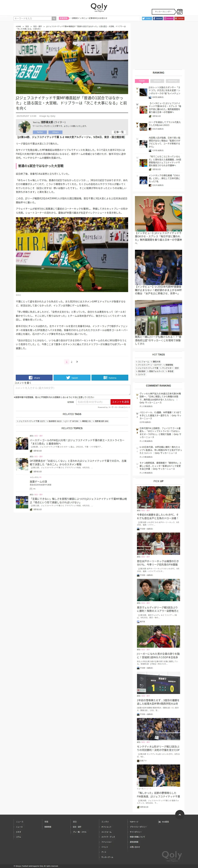Go to page 2 of article
Screen dimensions: 198x868
72,362
